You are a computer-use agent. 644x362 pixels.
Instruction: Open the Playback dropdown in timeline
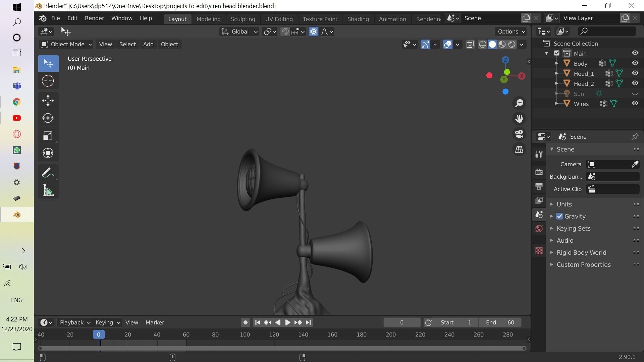click(74, 322)
